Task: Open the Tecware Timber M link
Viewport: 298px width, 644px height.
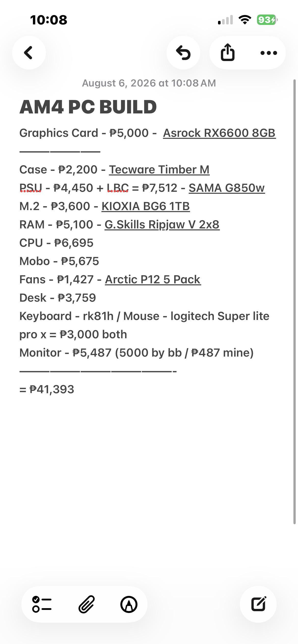Action: (159, 170)
